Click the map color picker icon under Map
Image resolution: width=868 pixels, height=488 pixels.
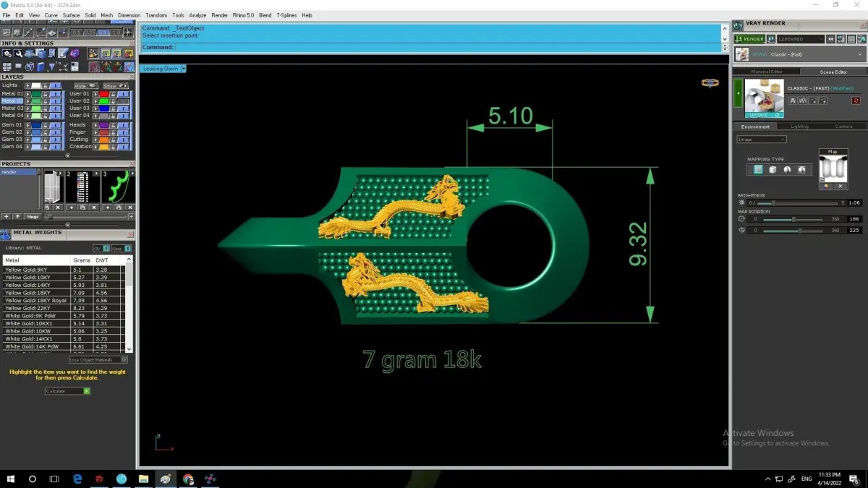tap(827, 187)
